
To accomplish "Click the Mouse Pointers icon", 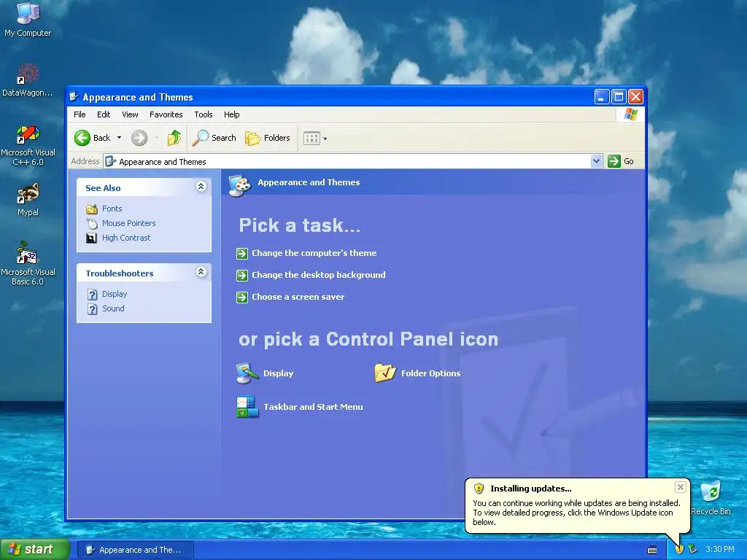I will [92, 223].
